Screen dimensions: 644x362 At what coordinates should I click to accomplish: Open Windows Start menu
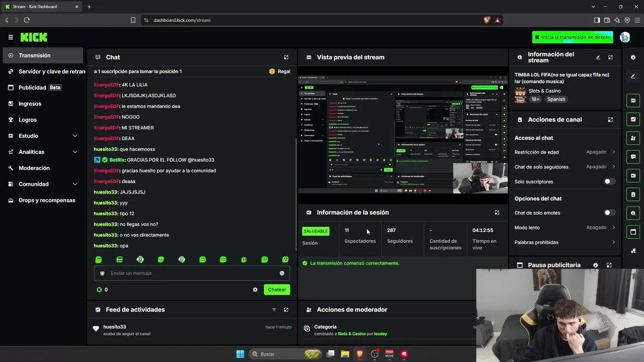click(240, 354)
